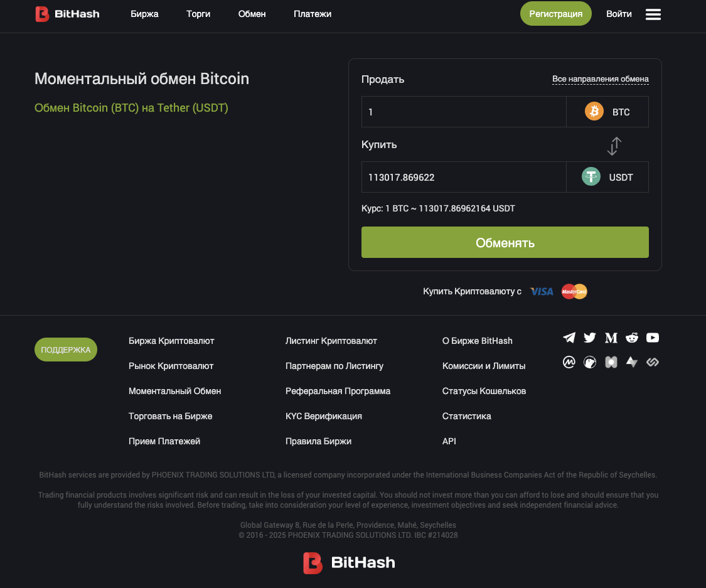Open the USDT currency selector
706x588 pixels.
(x=607, y=177)
